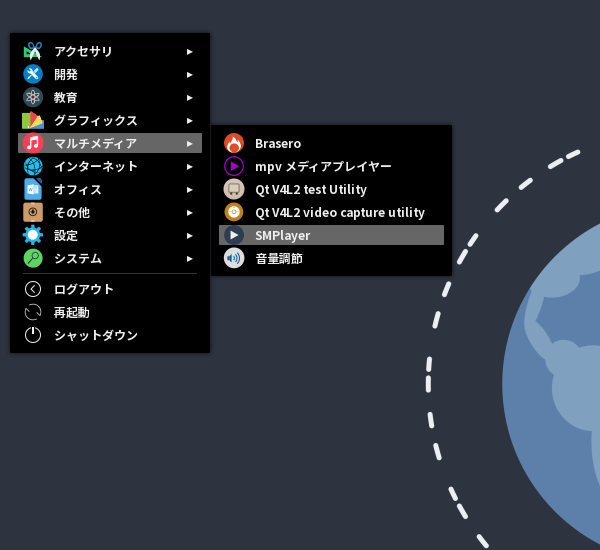This screenshot has height=550, width=600.
Task: Click the Brasero flame icon
Action: (234, 143)
